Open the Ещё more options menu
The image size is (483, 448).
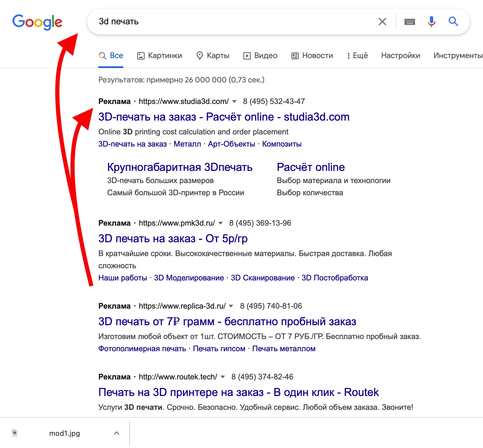pyautogui.click(x=358, y=55)
